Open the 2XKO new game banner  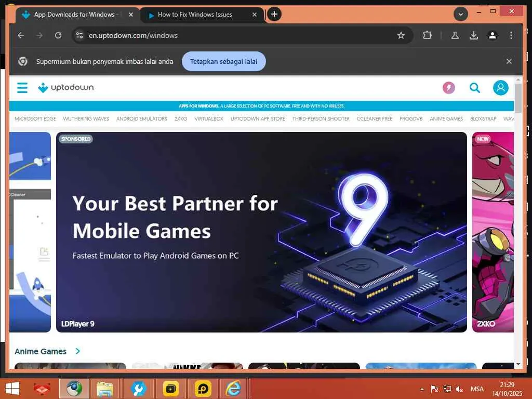(493, 232)
